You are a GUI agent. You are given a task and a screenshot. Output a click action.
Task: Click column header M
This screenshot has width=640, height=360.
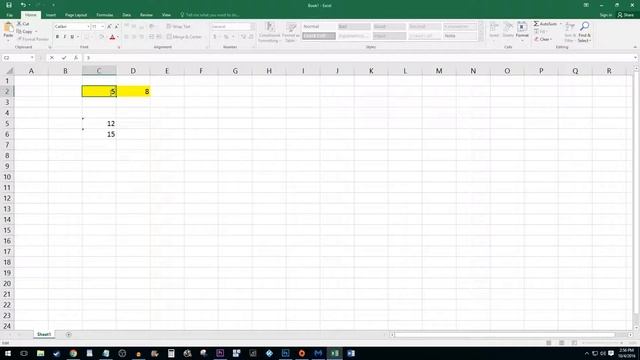(439, 71)
